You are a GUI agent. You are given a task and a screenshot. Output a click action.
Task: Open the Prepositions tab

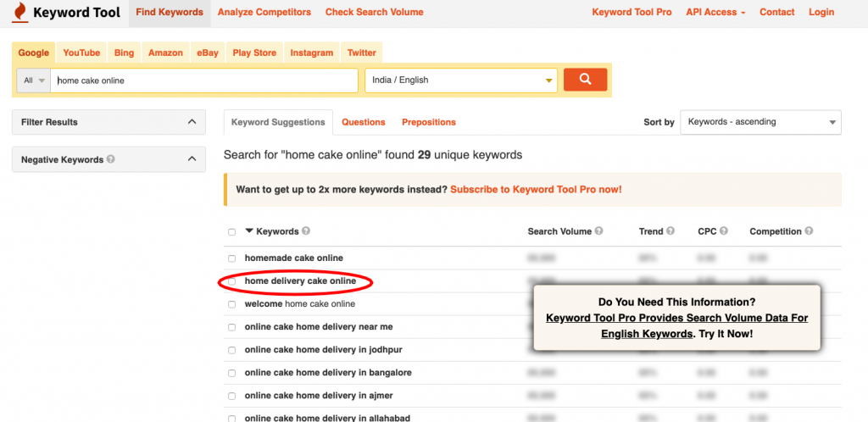pyautogui.click(x=429, y=122)
